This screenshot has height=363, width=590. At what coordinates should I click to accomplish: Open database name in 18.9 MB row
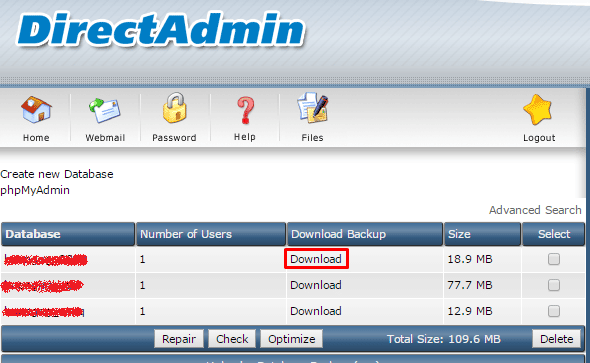pos(46,260)
